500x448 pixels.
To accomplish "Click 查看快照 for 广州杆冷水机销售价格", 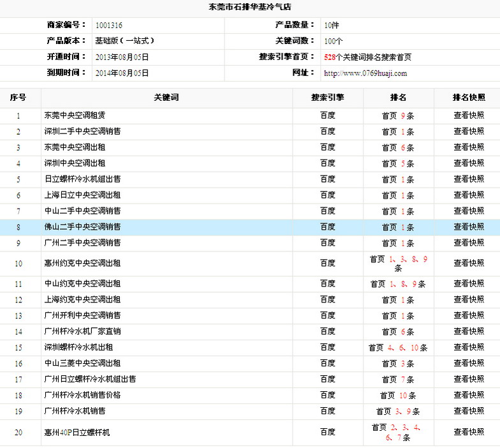I will (469, 396).
